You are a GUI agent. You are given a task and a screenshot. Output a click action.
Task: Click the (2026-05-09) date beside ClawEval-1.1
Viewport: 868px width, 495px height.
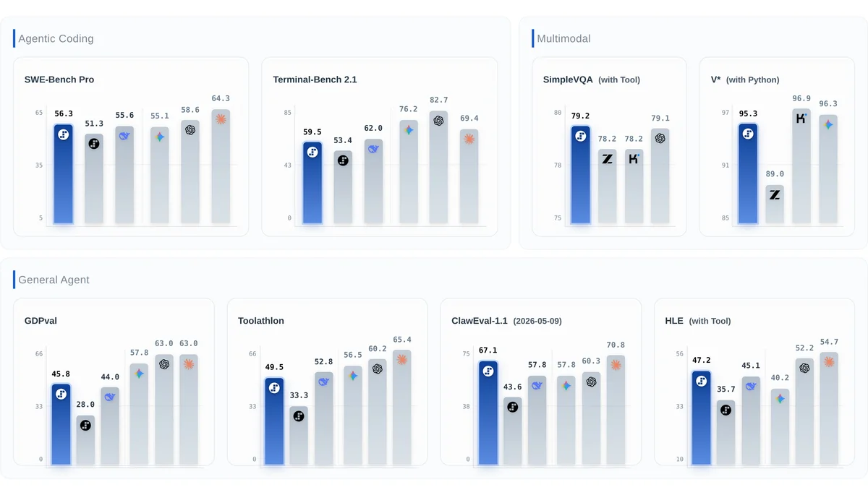[x=537, y=321]
